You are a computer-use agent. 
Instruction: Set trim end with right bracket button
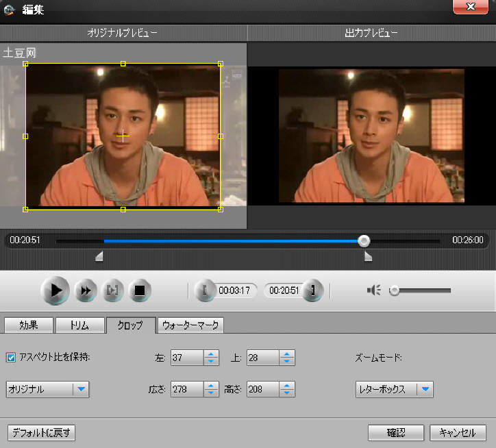312,290
